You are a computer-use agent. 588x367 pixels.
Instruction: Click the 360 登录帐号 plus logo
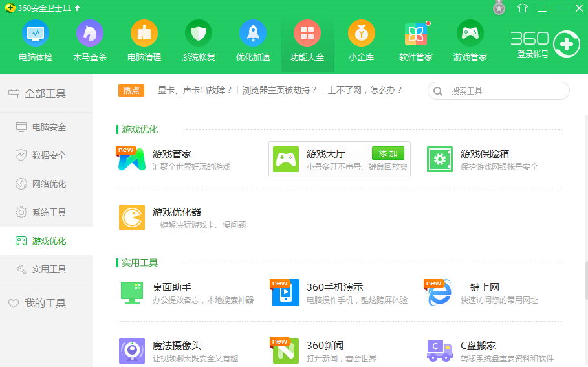click(566, 44)
